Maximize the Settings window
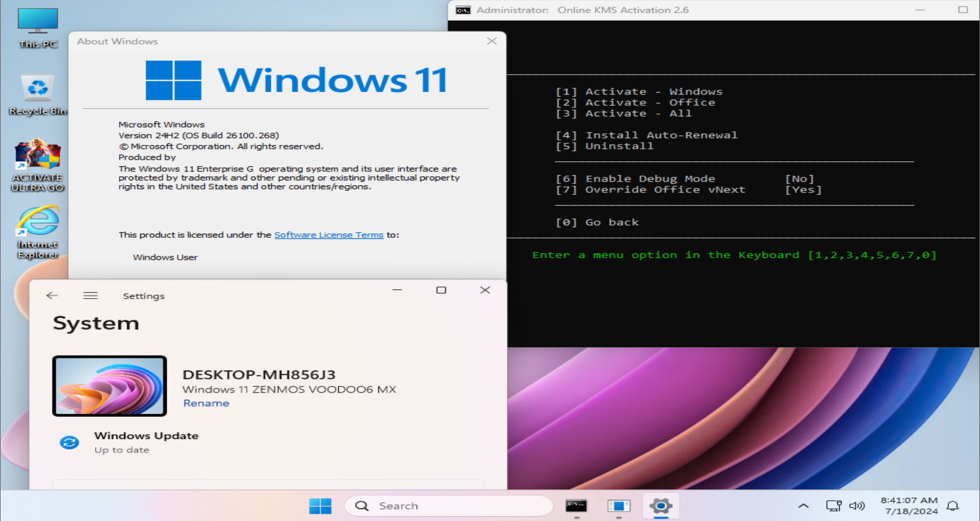 pos(441,290)
